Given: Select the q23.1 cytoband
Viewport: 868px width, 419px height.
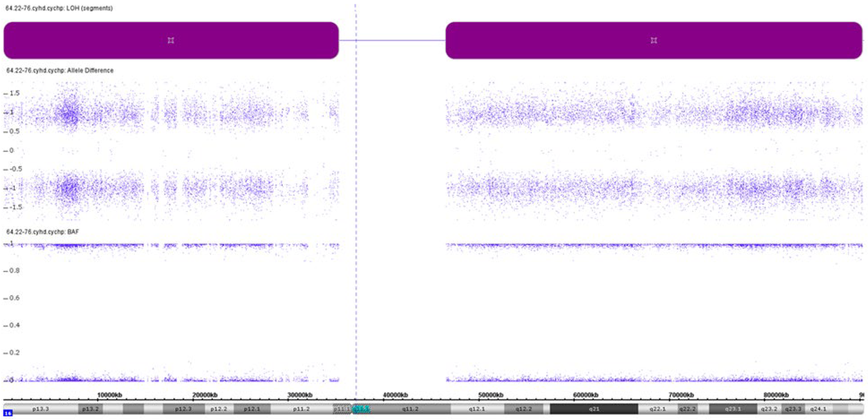Looking at the screenshot, I should click(x=733, y=409).
